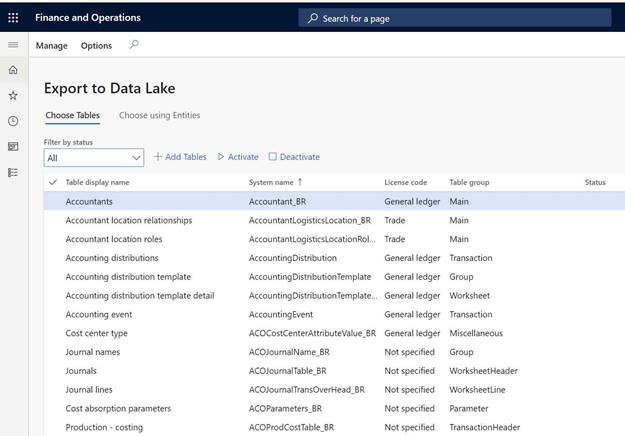
Task: Open Modules list icon in sidebar
Action: pyautogui.click(x=13, y=172)
